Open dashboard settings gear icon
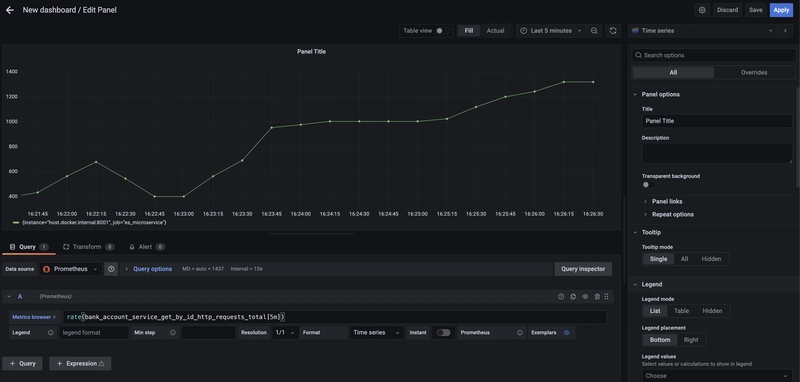Screen dimensions: 800x382 tap(702, 10)
